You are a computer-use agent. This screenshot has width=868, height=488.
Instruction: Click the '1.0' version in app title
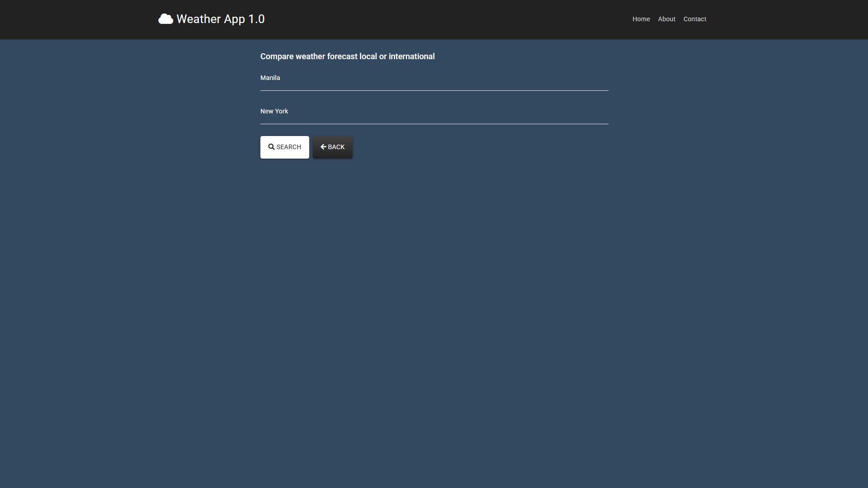(x=256, y=19)
